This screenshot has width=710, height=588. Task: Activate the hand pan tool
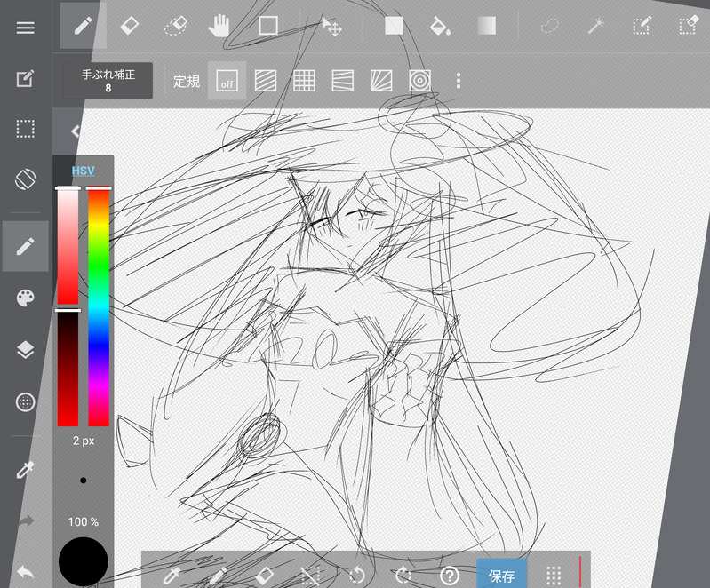click(x=219, y=26)
